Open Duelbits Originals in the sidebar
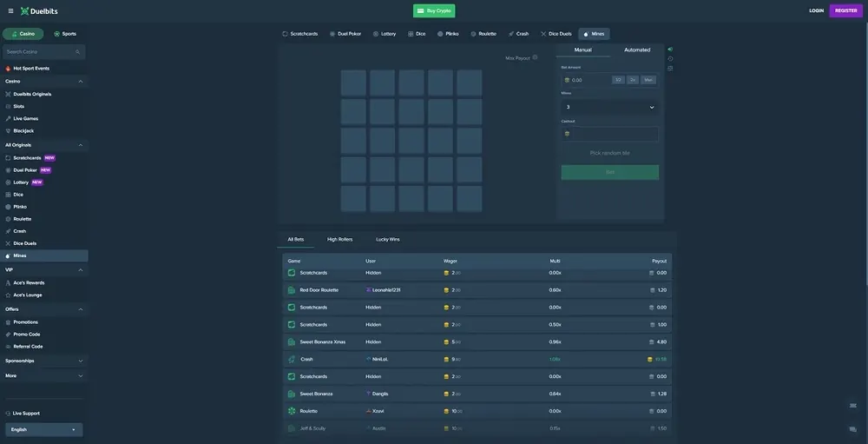 (32, 94)
